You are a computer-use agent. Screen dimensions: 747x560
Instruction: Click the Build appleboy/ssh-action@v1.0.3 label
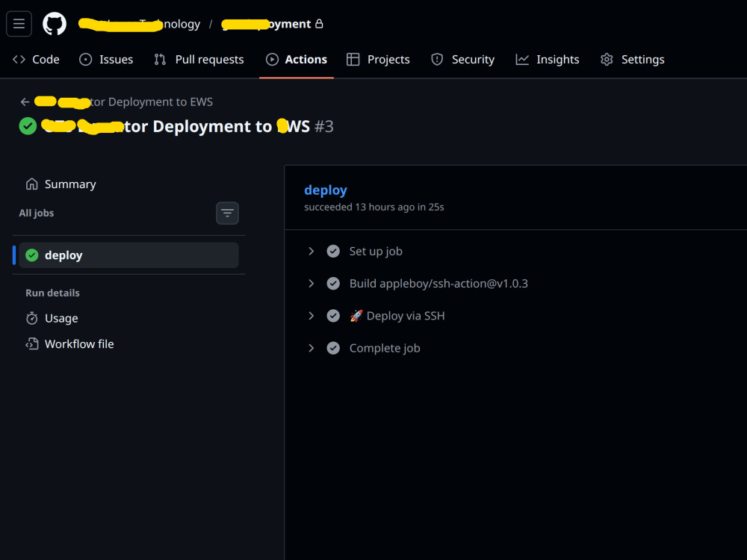click(438, 283)
